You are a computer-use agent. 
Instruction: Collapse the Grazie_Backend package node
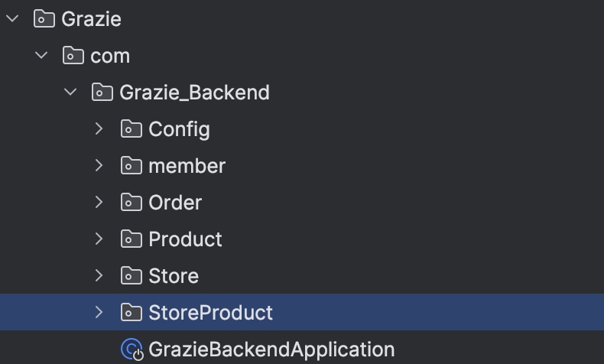coord(70,92)
